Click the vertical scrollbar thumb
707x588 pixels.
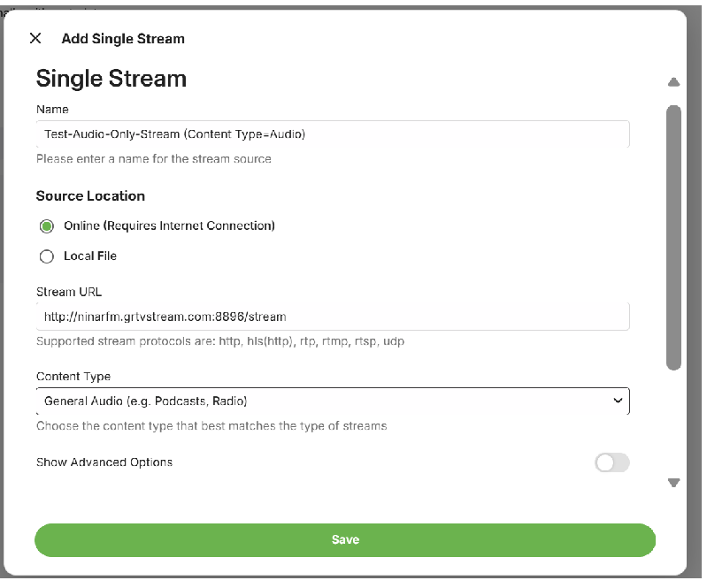click(673, 237)
